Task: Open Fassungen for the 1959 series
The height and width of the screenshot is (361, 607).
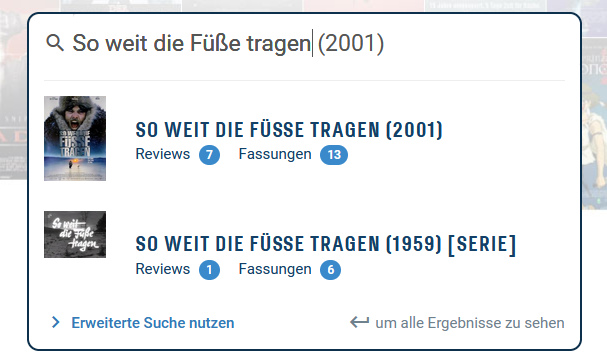Action: coord(275,269)
